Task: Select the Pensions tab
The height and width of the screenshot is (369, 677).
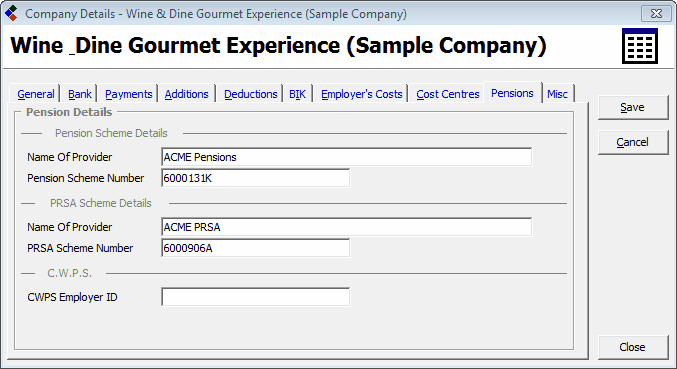Action: coord(512,93)
